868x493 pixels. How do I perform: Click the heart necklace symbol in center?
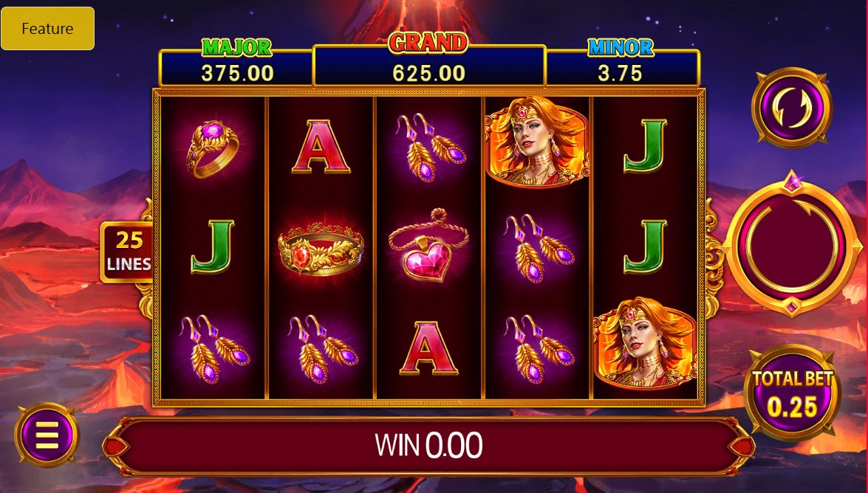tap(429, 246)
